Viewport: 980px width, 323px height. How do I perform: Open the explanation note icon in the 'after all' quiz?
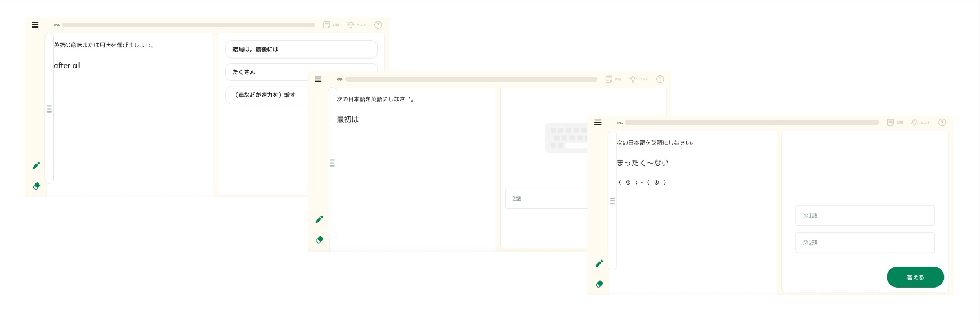[326, 25]
